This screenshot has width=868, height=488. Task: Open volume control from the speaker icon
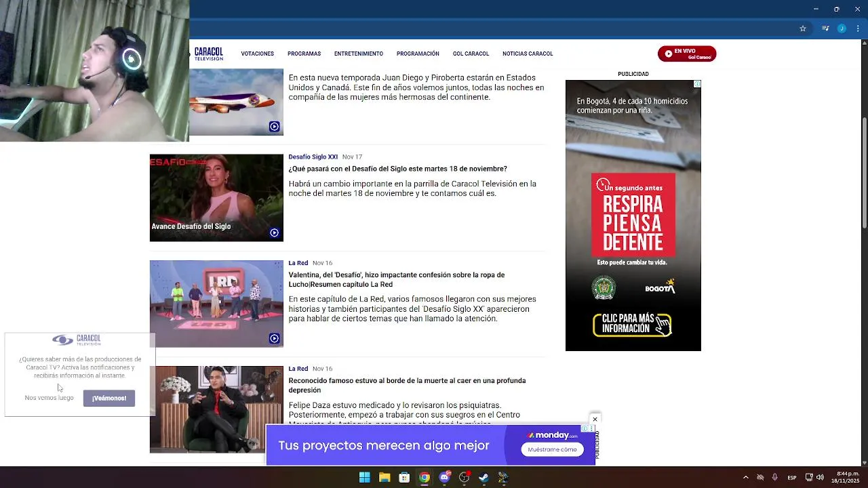[x=820, y=477]
